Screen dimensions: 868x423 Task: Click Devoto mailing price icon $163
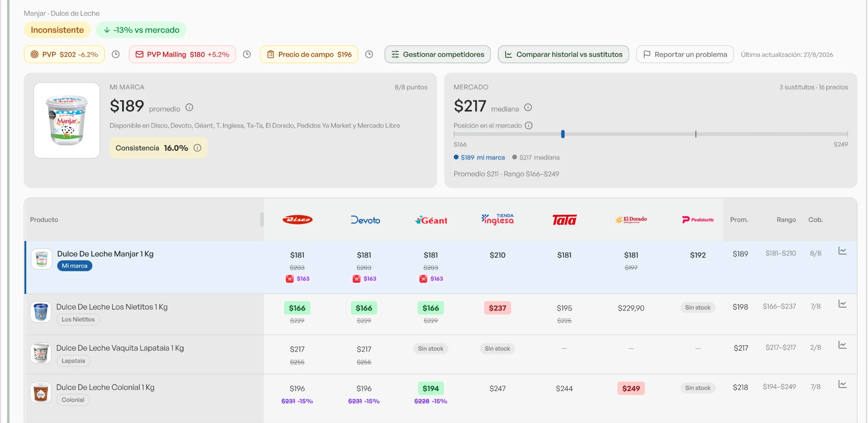pos(357,279)
